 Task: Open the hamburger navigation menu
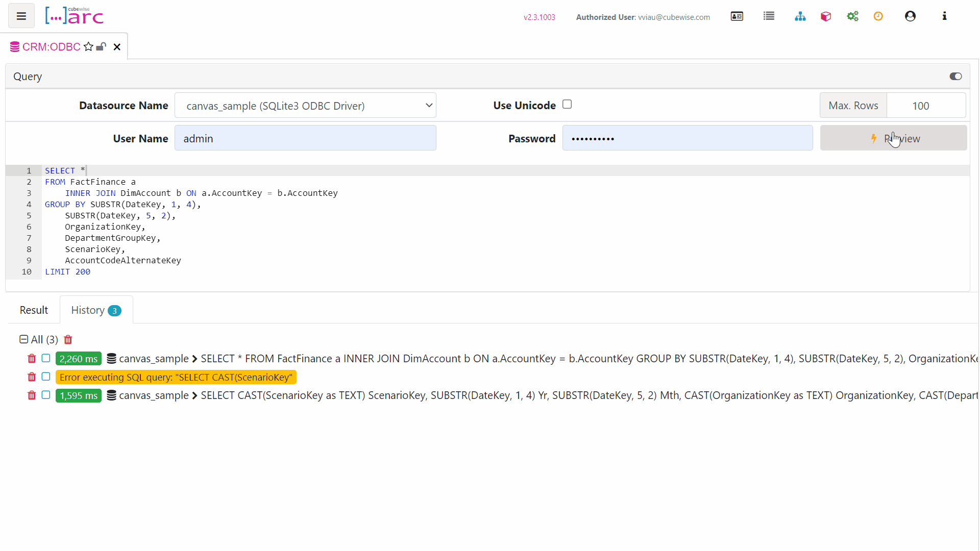tap(21, 16)
